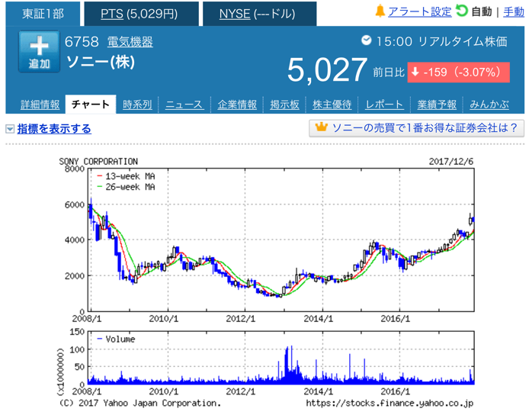Click the red -159 (-3.07%) change badge

tap(458, 72)
